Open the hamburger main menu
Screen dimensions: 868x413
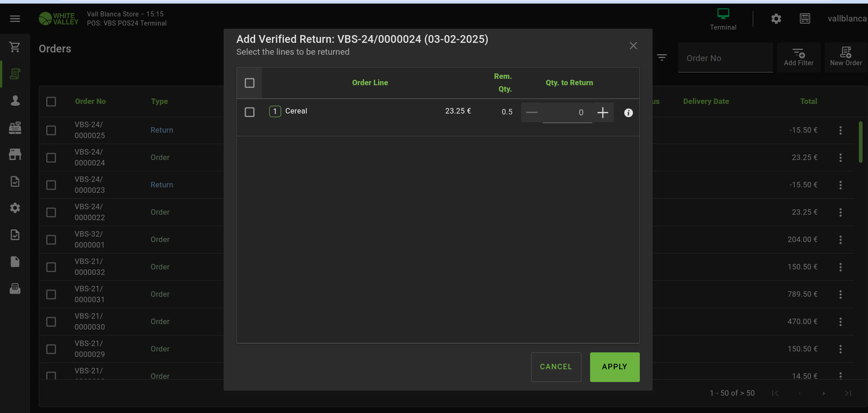tap(15, 19)
